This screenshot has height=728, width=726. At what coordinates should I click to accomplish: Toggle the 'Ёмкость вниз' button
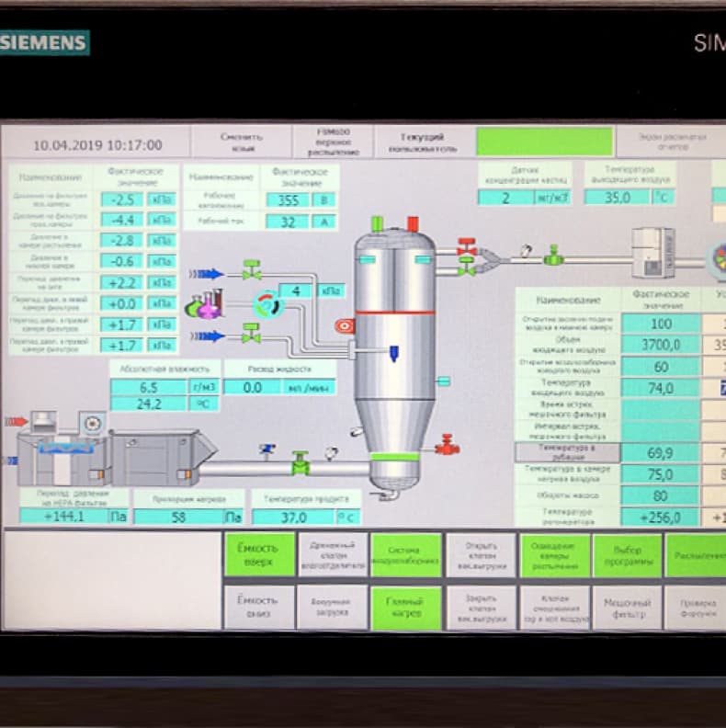point(258,607)
